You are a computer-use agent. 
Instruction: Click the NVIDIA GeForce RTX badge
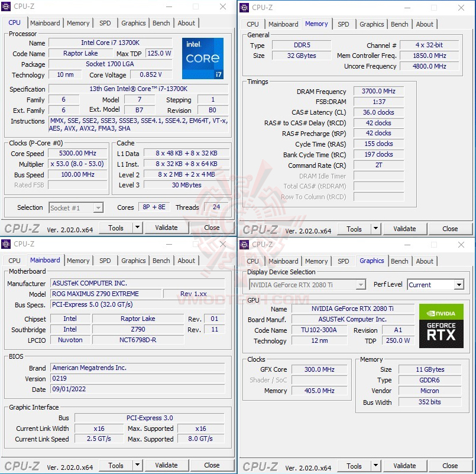[x=441, y=326]
